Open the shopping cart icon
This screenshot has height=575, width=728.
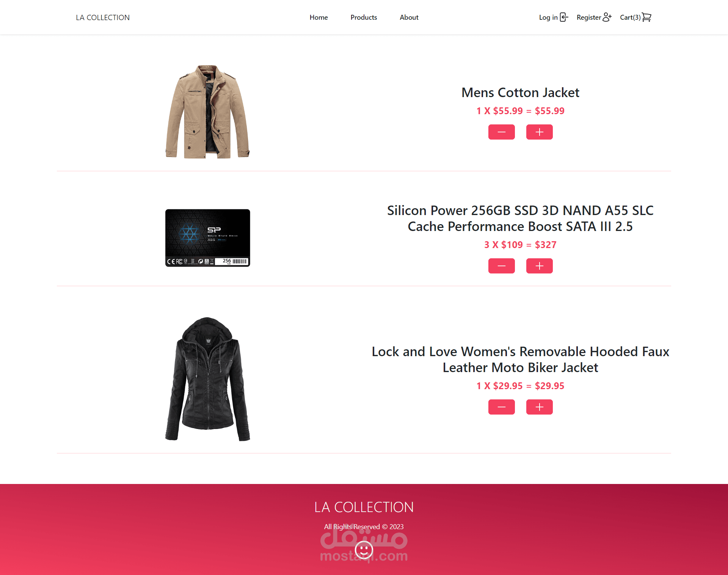[x=646, y=17]
